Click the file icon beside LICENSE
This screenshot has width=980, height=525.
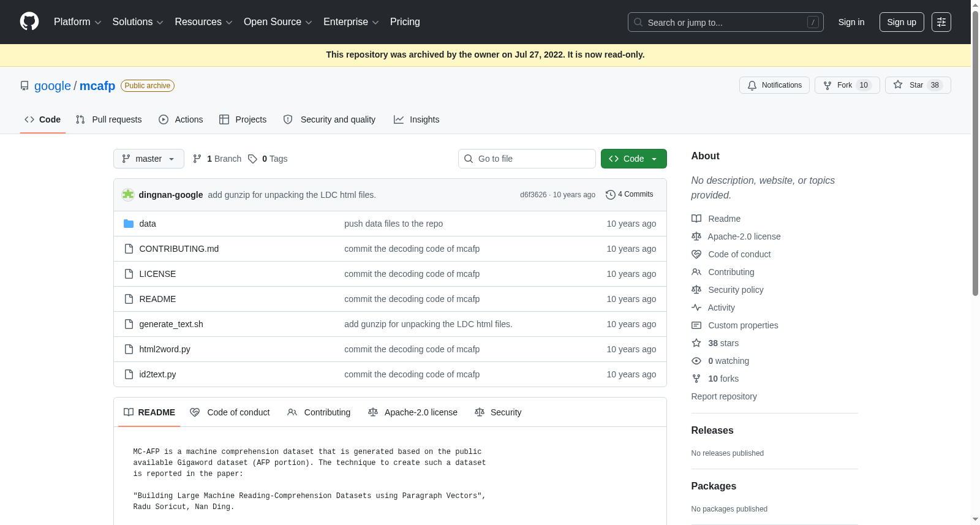(x=129, y=274)
